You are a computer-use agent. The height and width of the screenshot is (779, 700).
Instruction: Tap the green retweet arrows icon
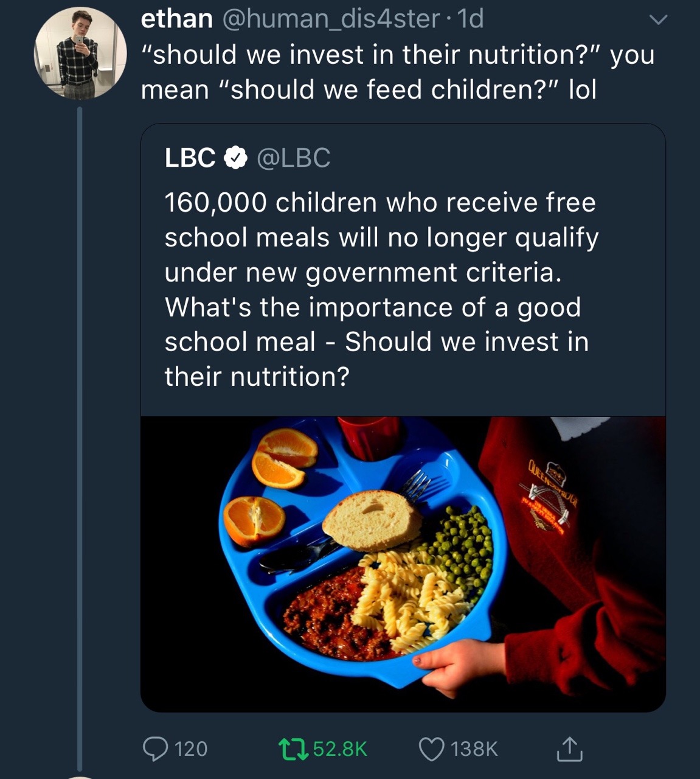coord(292,749)
